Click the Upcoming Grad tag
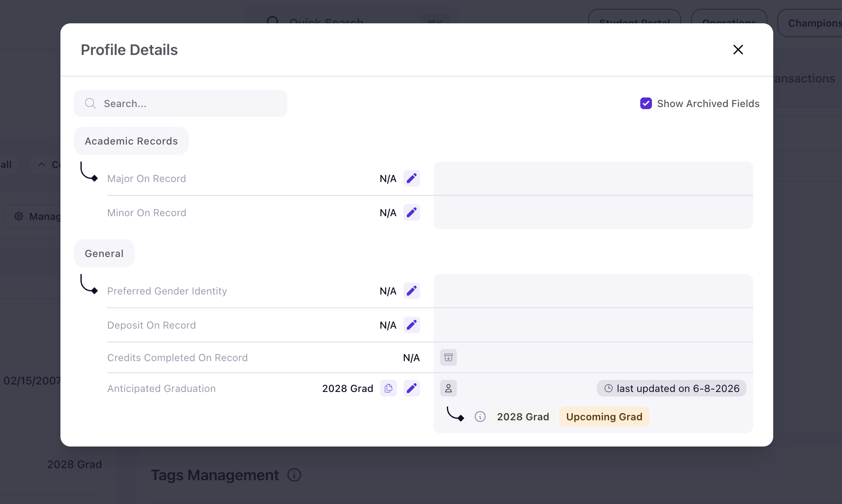This screenshot has height=504, width=842. tap(604, 417)
